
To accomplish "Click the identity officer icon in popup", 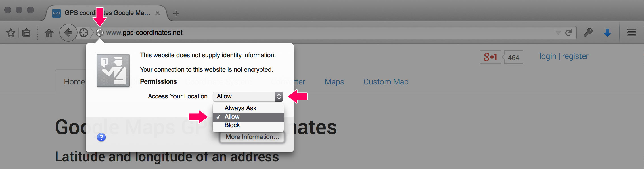I will click(x=113, y=70).
